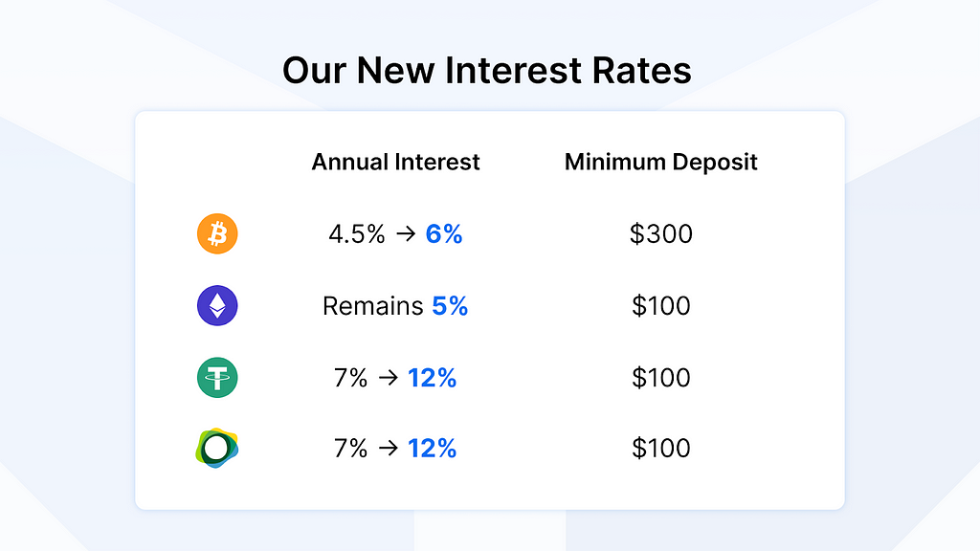Click the "Annual Interest" column header
Screen dimensions: 980x551
(395, 162)
